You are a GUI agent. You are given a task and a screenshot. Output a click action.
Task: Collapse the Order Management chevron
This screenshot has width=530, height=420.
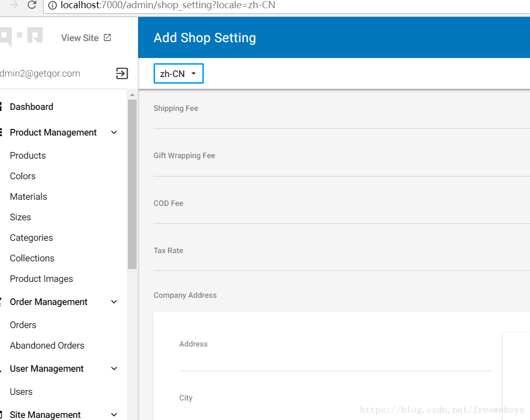point(114,302)
